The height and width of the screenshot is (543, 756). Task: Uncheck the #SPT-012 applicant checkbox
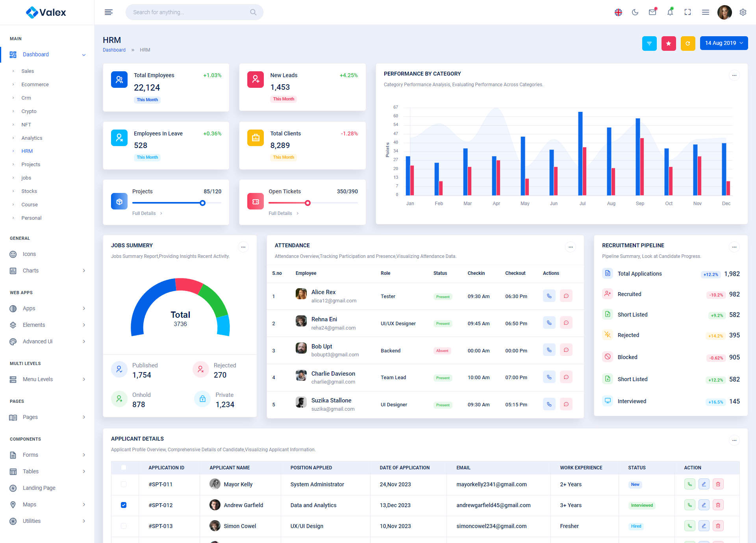(124, 505)
